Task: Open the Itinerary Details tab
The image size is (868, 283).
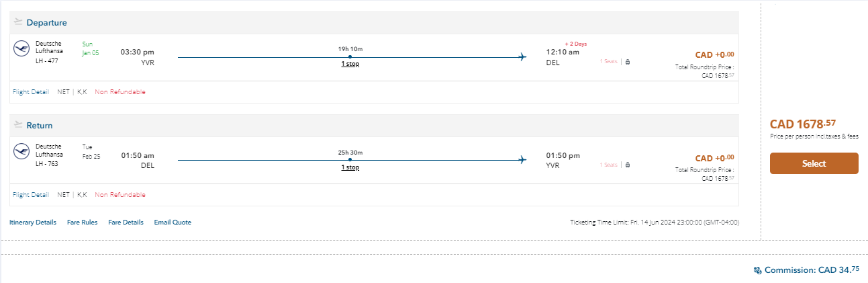Action: (x=33, y=223)
